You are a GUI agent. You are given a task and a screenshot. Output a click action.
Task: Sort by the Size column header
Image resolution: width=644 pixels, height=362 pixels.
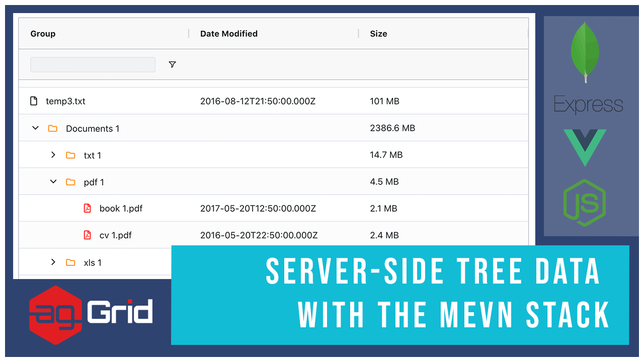coord(378,34)
